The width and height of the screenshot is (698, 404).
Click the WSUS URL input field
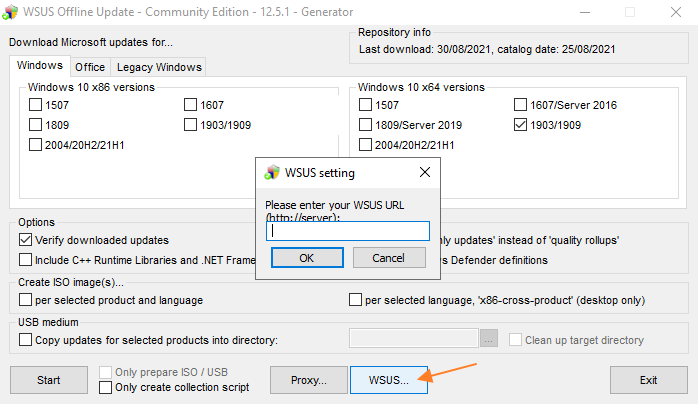click(x=347, y=231)
